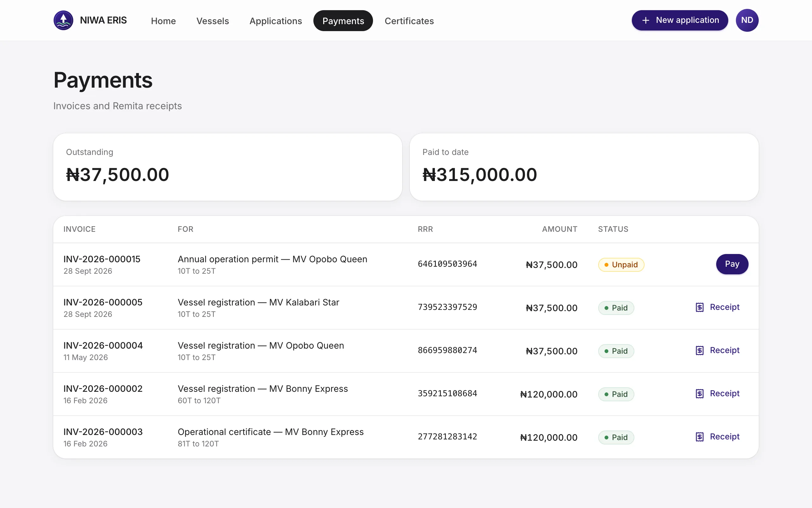Viewport: 812px width, 508px height.
Task: Click receipt icon for INV-2026-000003
Action: point(700,437)
